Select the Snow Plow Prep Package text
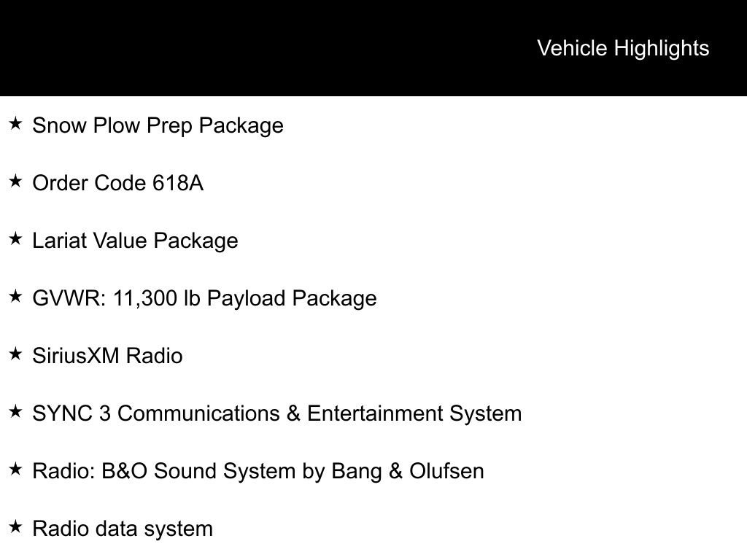Screen dimensions: 747x560 pos(158,125)
